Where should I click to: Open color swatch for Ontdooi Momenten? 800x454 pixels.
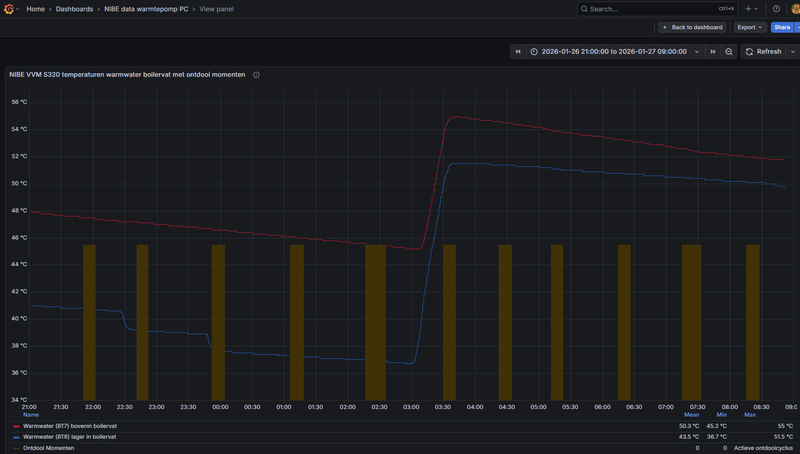[16, 448]
